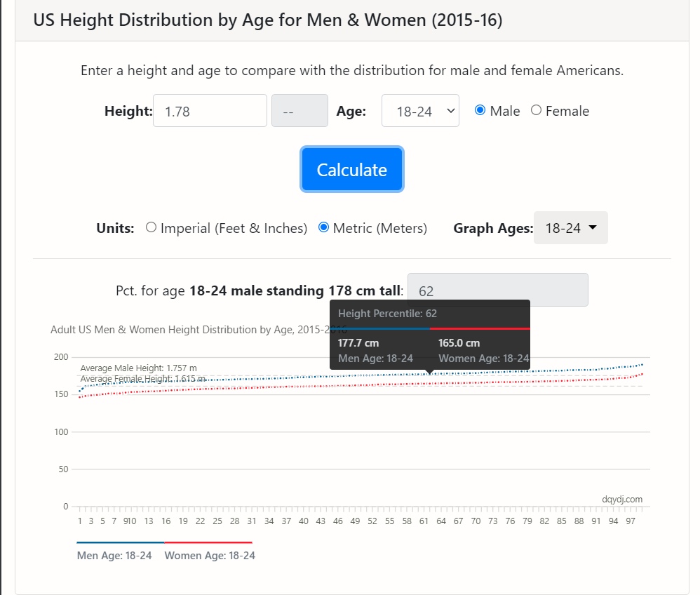This screenshot has height=595, width=700.
Task: Open the Age 18-24 dropdown
Action: pyautogui.click(x=420, y=111)
